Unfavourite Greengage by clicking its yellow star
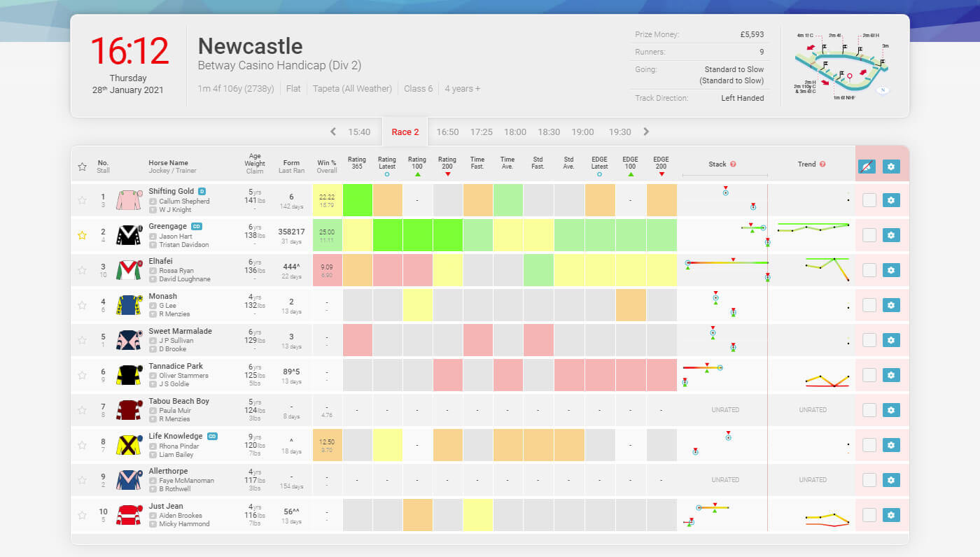Viewport: 980px width, 557px height. pos(81,235)
